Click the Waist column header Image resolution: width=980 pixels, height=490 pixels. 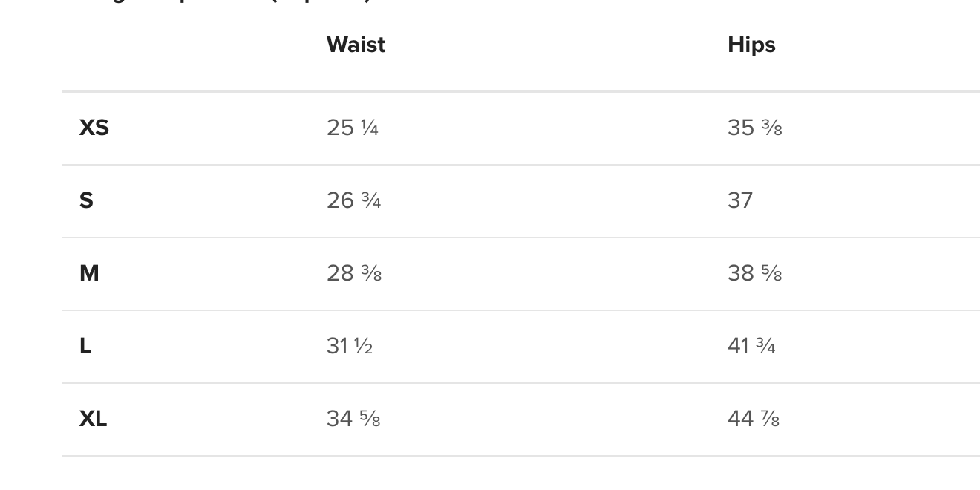(356, 45)
